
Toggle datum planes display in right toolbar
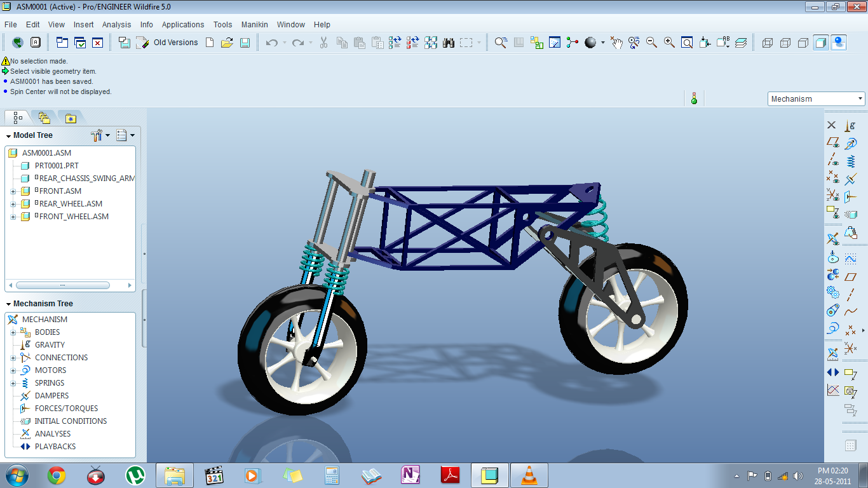tap(832, 143)
